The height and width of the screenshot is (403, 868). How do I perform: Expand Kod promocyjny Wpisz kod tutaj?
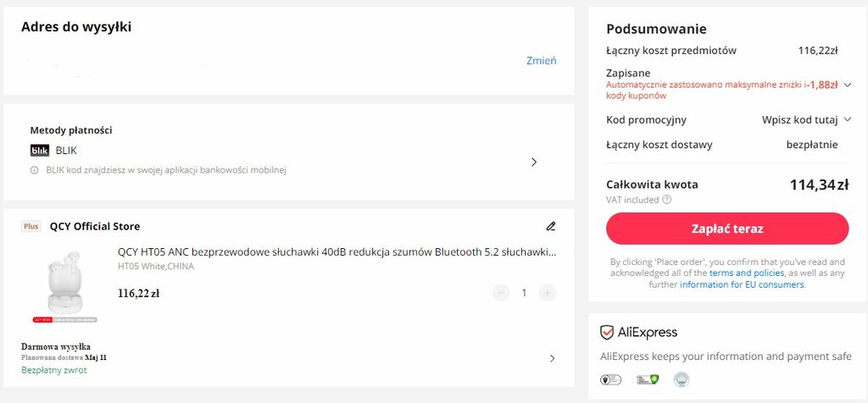click(806, 120)
